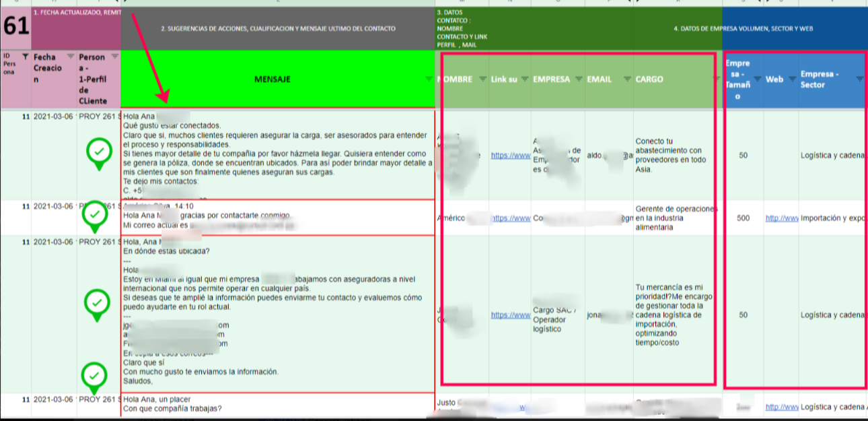
Task: Select the cargo cell 'Gerente de operaciones'
Action: [x=678, y=218]
